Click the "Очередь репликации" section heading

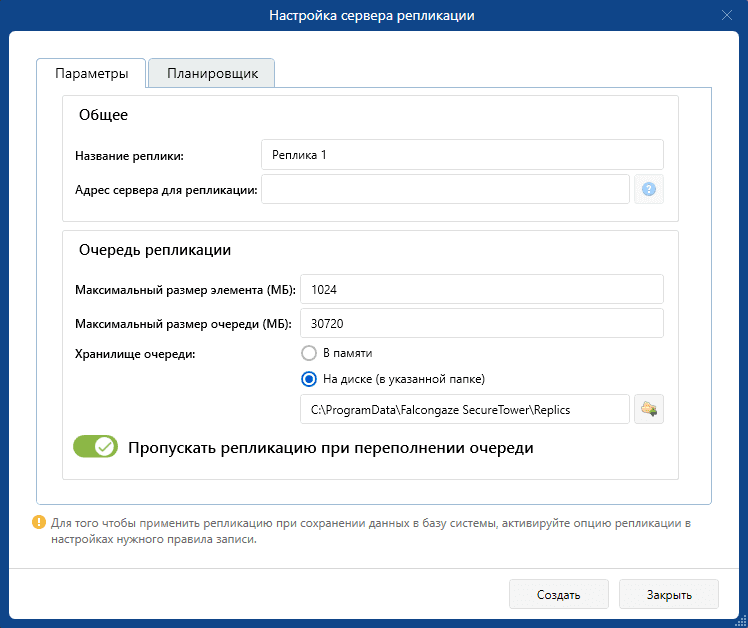click(155, 250)
